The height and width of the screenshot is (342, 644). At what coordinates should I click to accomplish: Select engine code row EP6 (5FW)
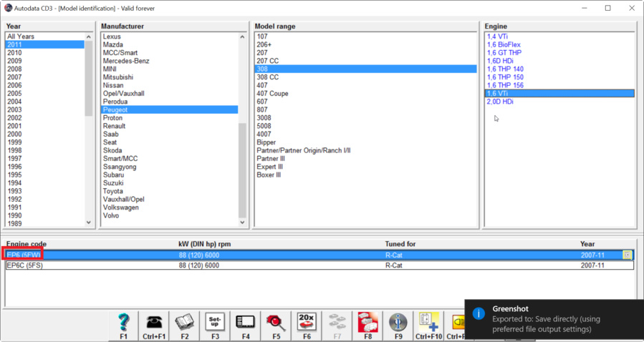[x=319, y=255]
